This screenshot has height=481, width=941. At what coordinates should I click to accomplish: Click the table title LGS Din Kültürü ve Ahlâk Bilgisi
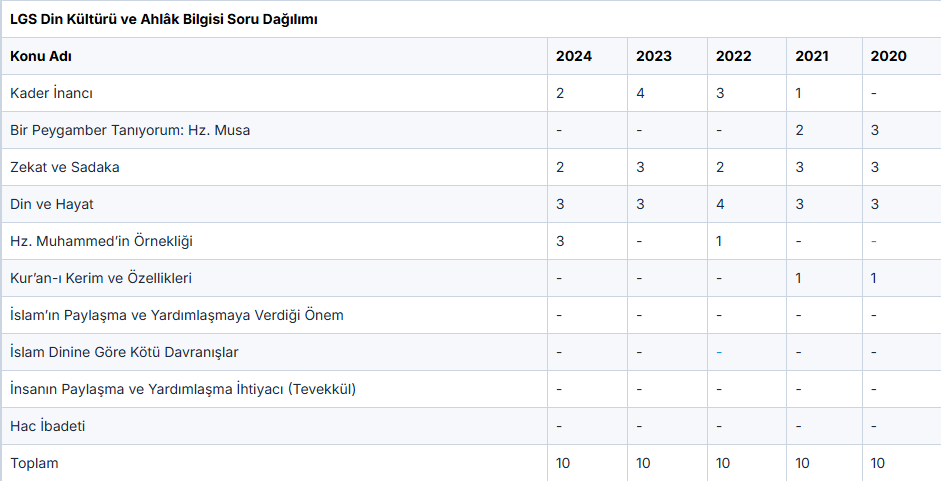click(164, 19)
